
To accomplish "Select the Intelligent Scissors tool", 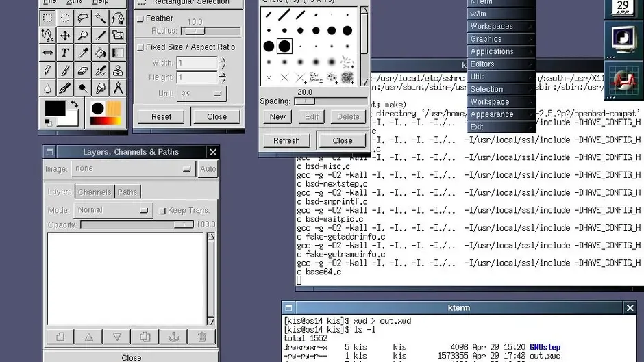I will (x=48, y=36).
